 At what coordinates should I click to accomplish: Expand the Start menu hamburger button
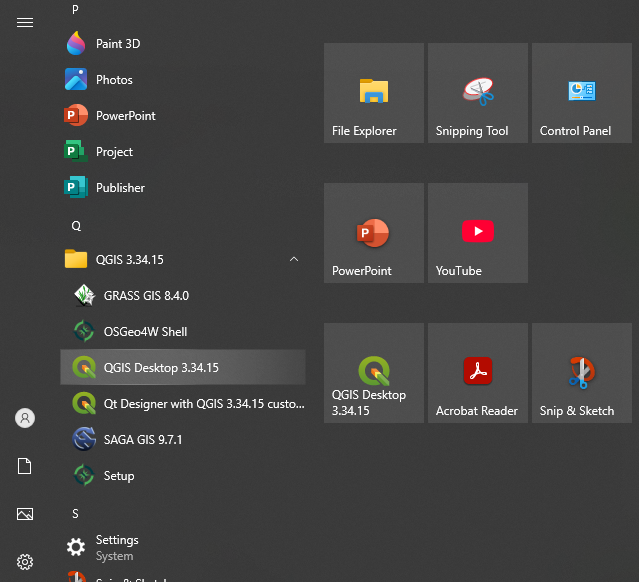25,23
